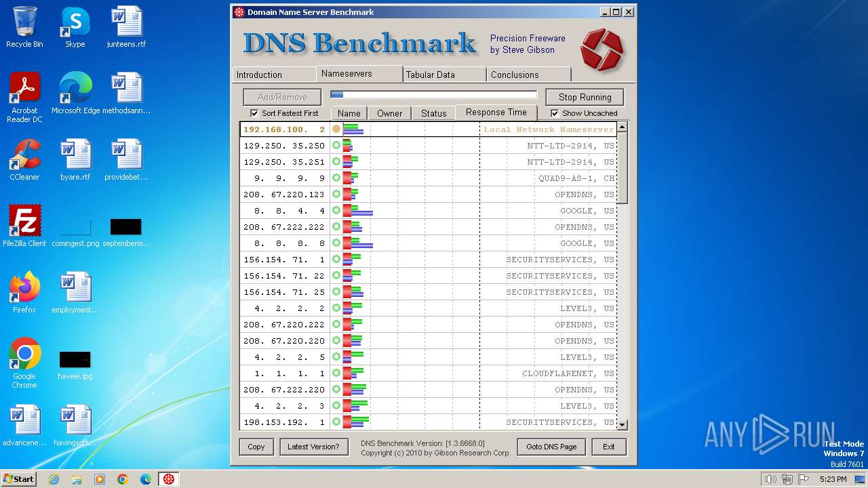Open the Start menu
868x488 pixels.
tap(19, 479)
